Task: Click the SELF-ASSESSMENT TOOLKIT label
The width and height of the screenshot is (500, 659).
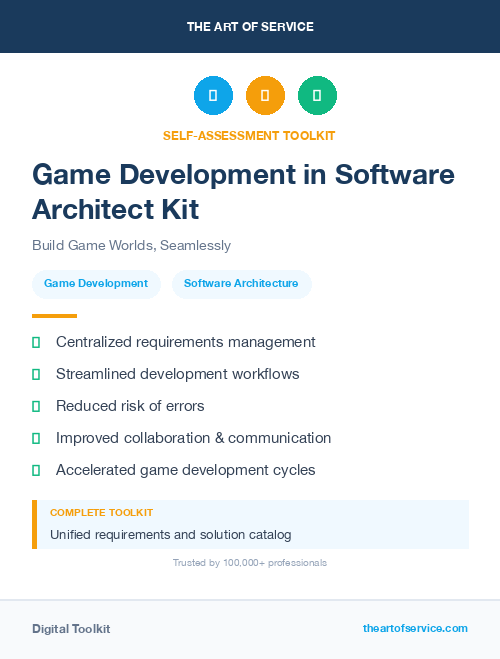Action: point(249,136)
